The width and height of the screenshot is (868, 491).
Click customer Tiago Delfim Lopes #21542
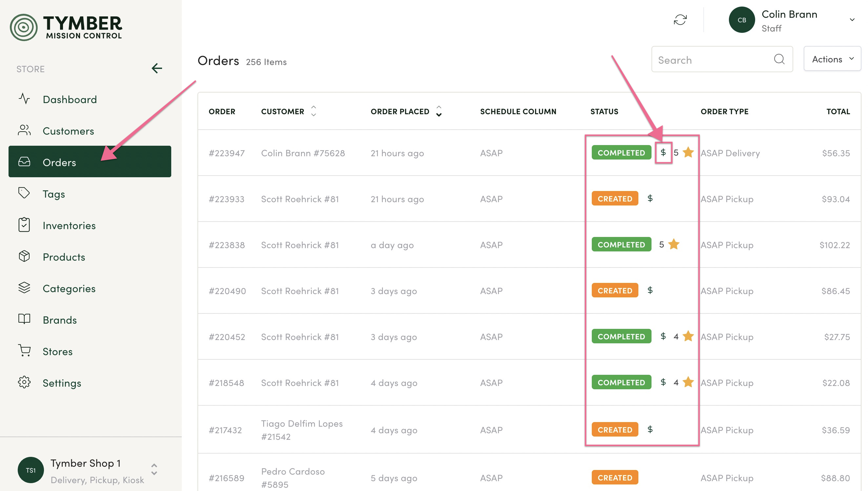click(x=302, y=430)
